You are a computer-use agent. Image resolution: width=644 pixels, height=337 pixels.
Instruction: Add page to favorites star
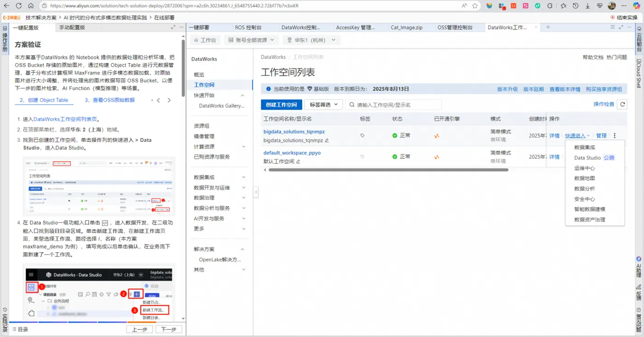(475, 6)
